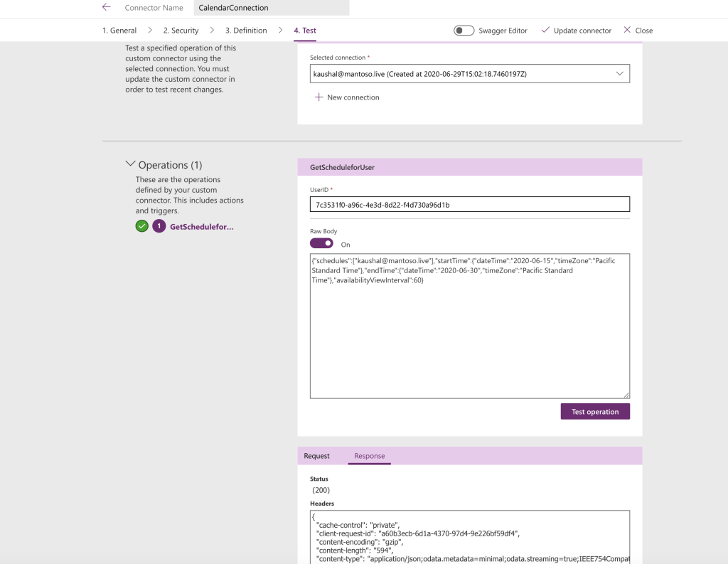Viewport: 728px width, 564px height.
Task: Turn off the Raw Body toggle
Action: pos(321,243)
